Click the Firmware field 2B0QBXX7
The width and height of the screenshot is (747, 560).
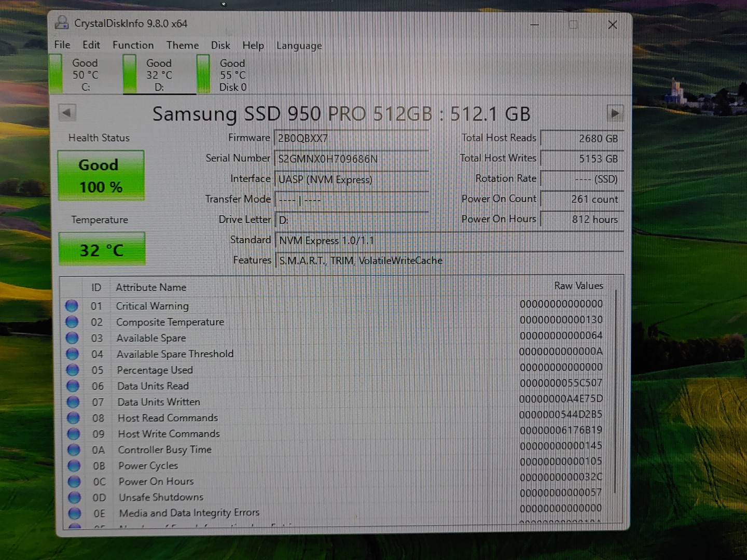coord(351,138)
